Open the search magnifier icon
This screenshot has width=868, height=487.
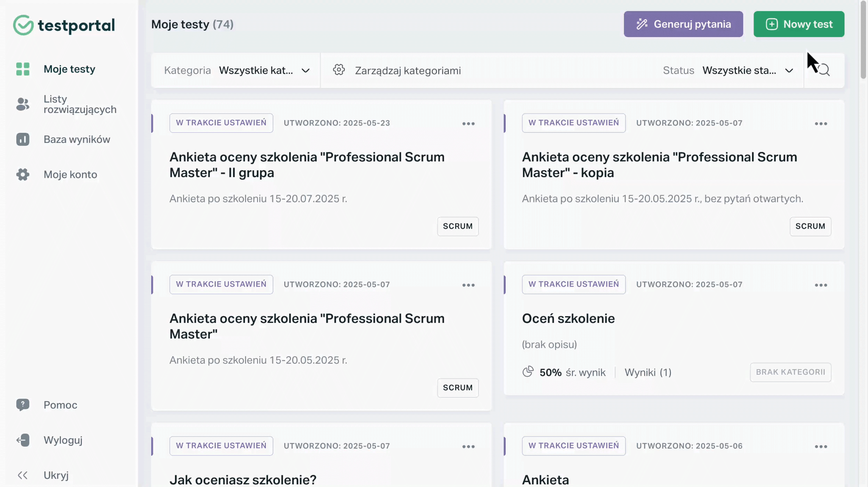click(x=824, y=70)
